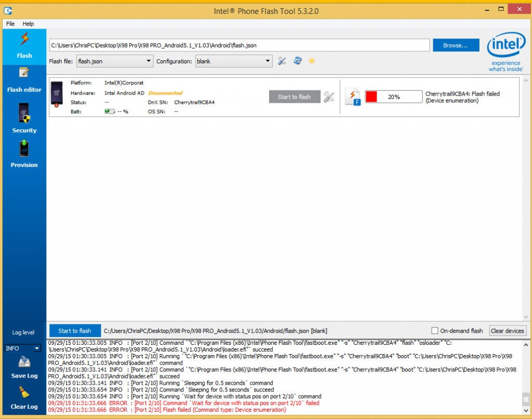Viewport: 532px width, 419px height.
Task: Click the flash.json file path field
Action: (x=240, y=45)
